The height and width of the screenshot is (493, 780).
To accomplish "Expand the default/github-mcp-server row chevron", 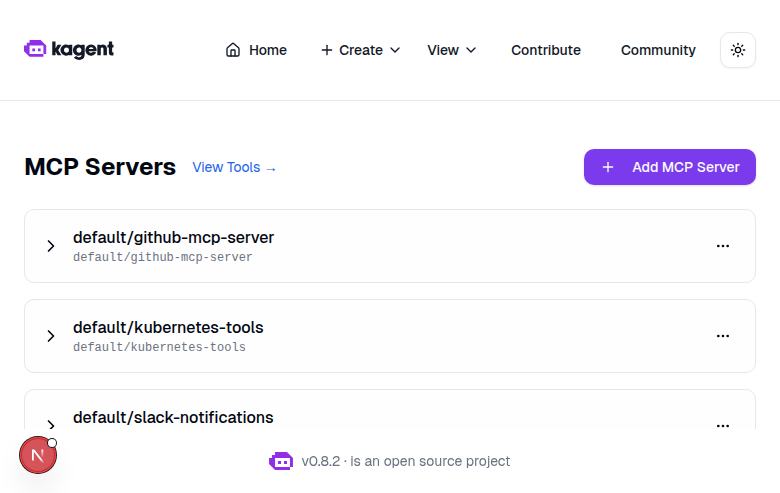I will (51, 246).
